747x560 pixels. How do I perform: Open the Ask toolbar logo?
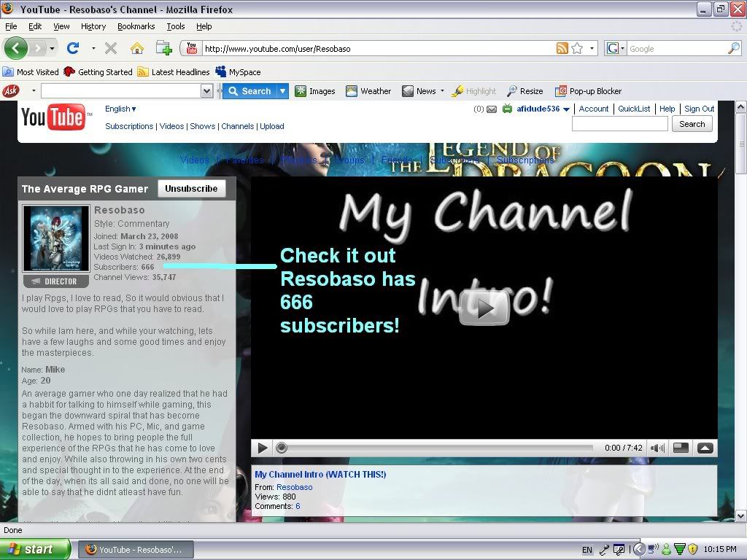click(x=12, y=90)
